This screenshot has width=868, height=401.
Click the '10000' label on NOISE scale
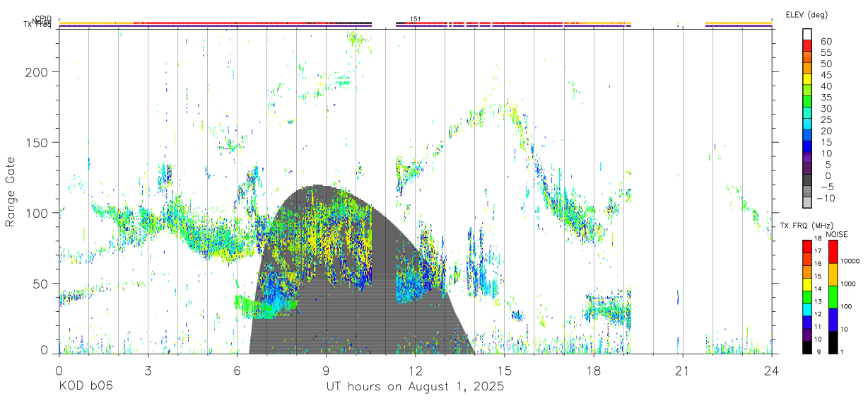coord(850,262)
